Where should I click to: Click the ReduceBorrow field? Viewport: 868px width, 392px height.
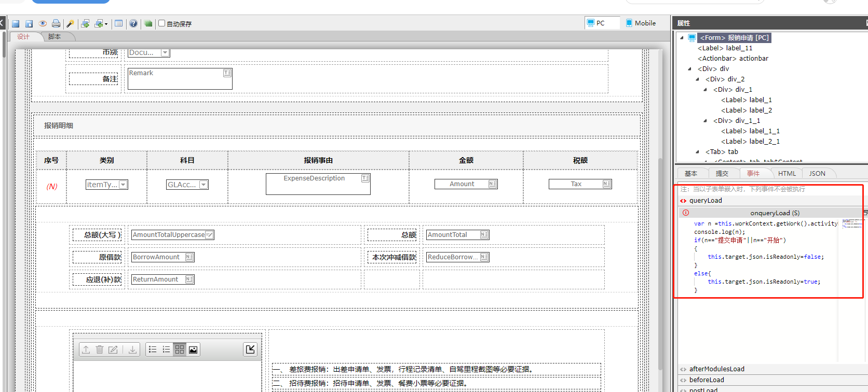pos(458,257)
